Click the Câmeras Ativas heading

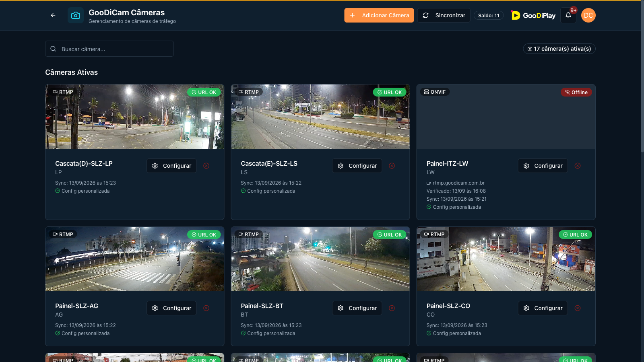pyautogui.click(x=71, y=72)
